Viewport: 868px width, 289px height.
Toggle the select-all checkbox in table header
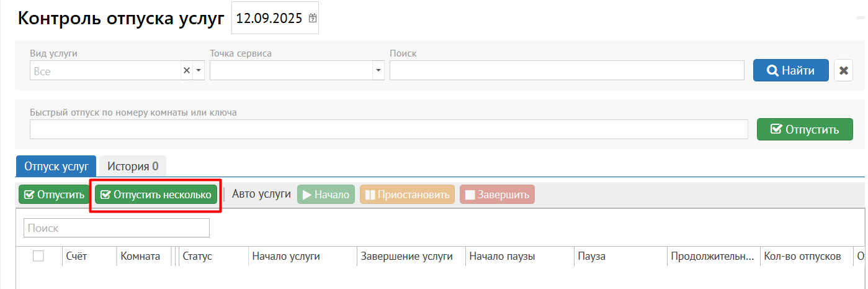coord(38,256)
